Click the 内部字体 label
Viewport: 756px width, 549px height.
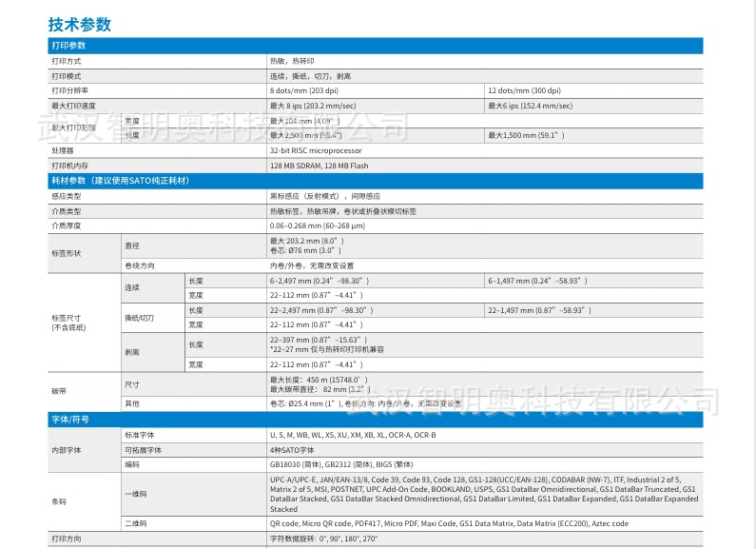pyautogui.click(x=67, y=450)
